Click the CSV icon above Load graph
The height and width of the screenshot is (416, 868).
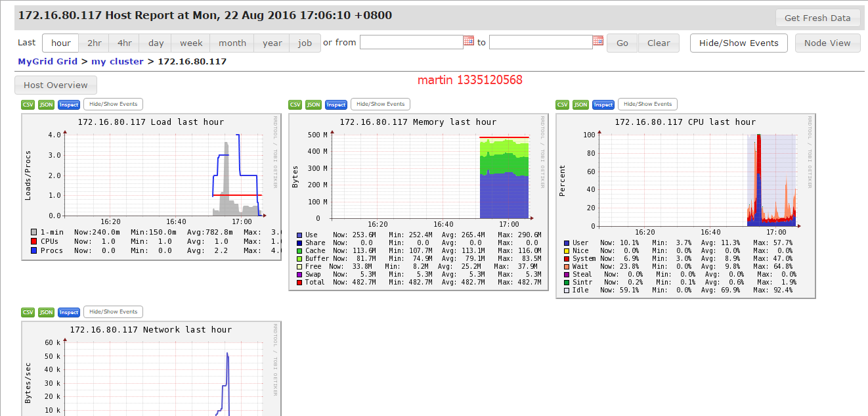[28, 104]
